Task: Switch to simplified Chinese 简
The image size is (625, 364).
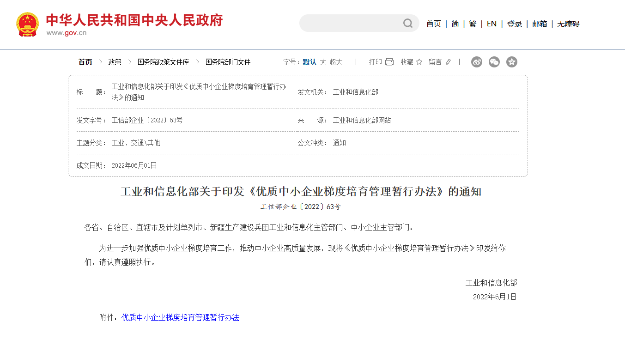Action: pos(455,24)
